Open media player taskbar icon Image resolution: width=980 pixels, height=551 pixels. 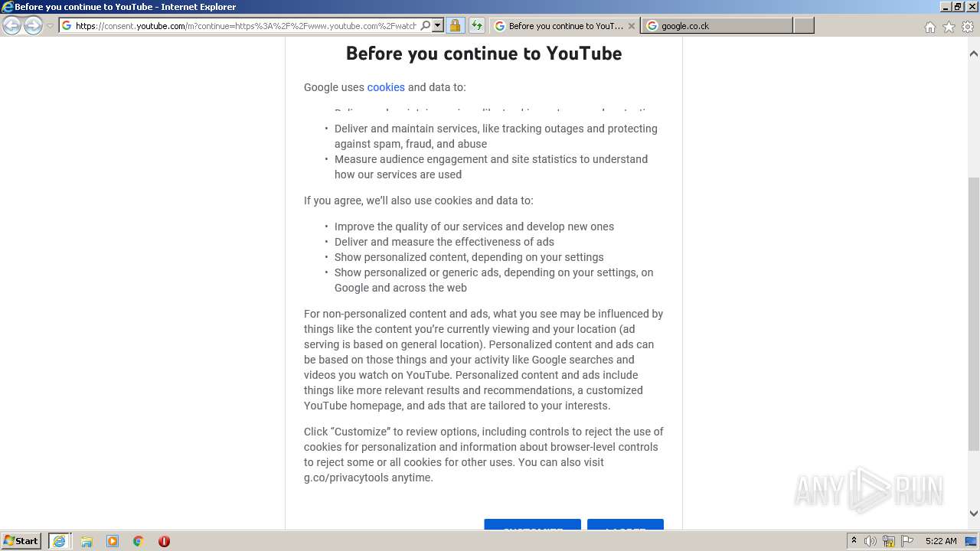113,541
